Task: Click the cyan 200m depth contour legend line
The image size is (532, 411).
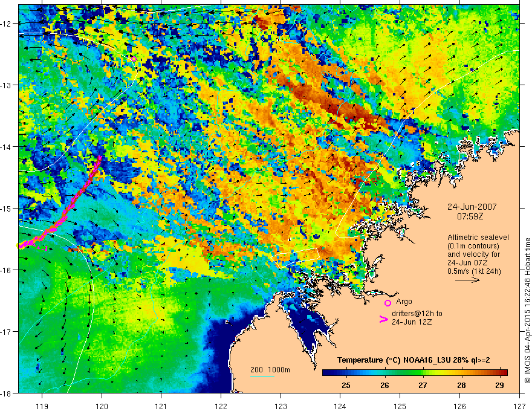Action: (x=262, y=376)
